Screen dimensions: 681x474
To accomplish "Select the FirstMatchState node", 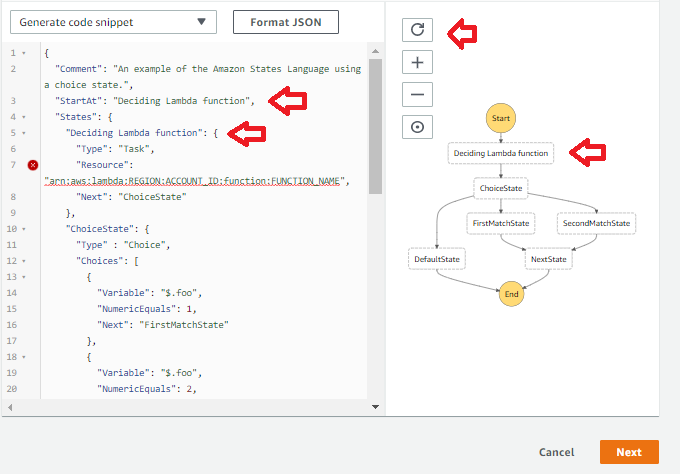I will tap(501, 223).
